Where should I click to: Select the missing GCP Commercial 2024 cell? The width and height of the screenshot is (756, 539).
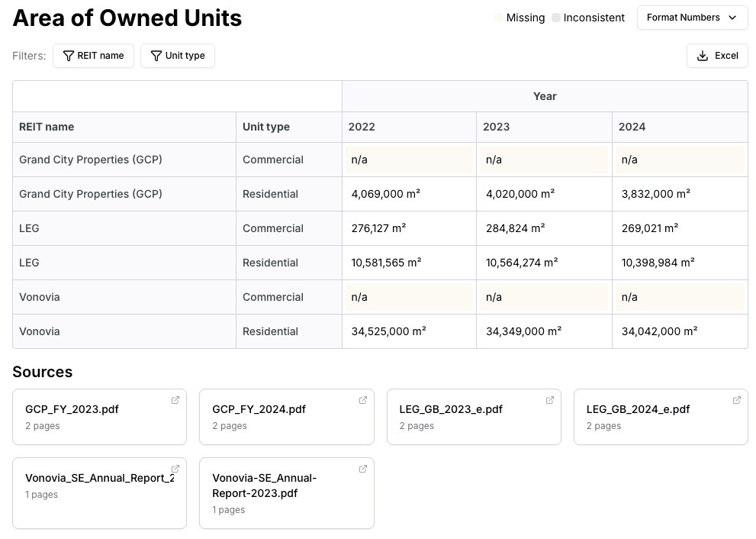click(680, 160)
